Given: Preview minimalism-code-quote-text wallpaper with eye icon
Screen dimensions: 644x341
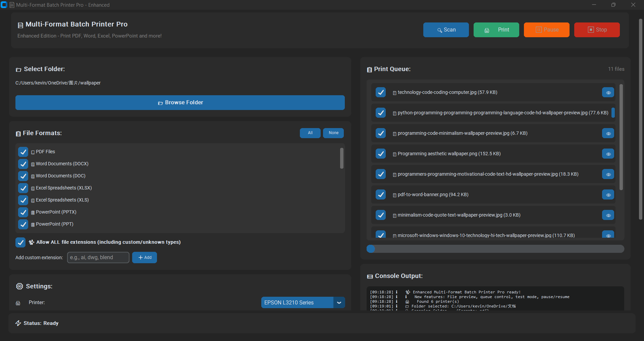Looking at the screenshot, I should [608, 215].
